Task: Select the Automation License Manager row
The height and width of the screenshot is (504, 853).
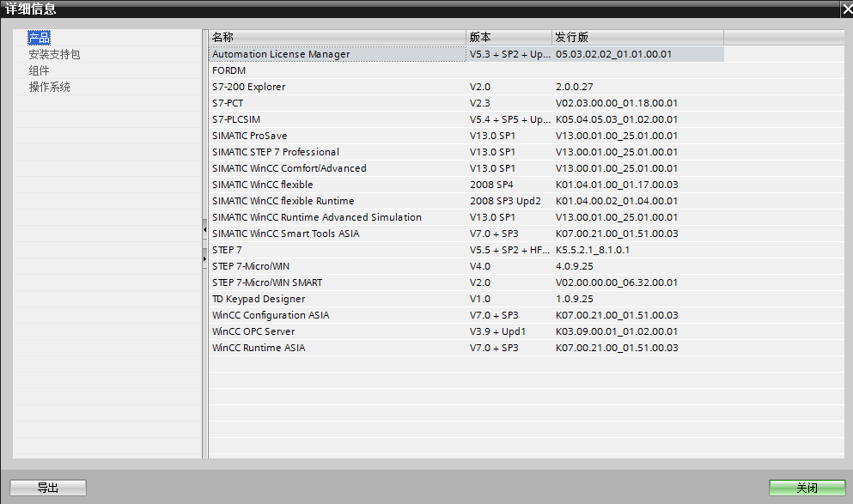Action: (466, 54)
